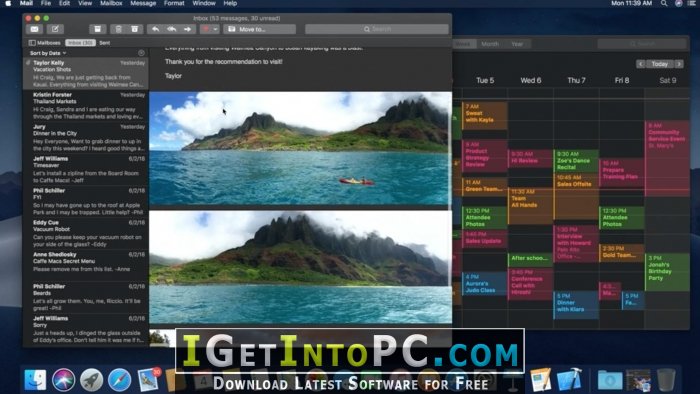
Task: Click the Mail toolbar search field
Action: pyautogui.click(x=377, y=29)
